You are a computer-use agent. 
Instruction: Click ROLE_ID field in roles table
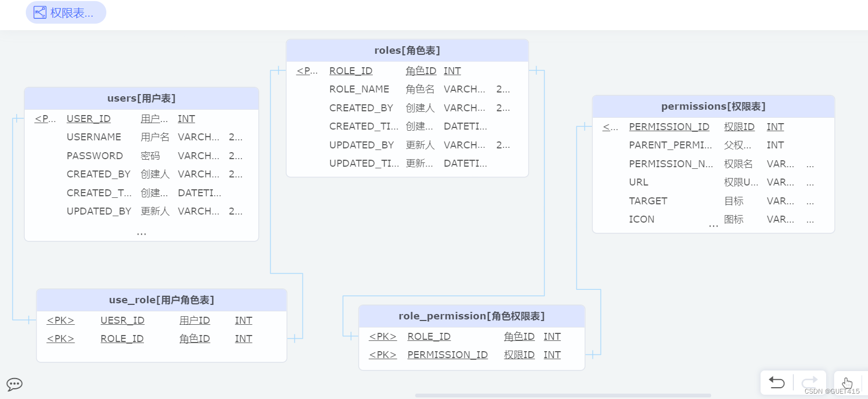(x=351, y=71)
